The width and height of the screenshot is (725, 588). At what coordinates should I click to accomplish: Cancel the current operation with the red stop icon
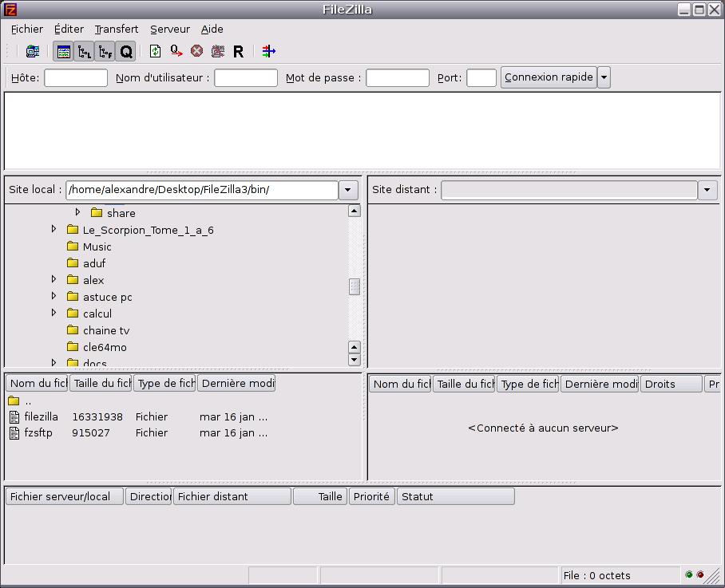[x=197, y=51]
